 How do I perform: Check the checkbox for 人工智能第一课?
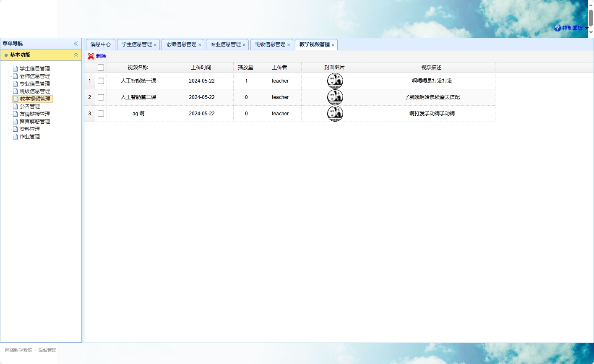(101, 81)
